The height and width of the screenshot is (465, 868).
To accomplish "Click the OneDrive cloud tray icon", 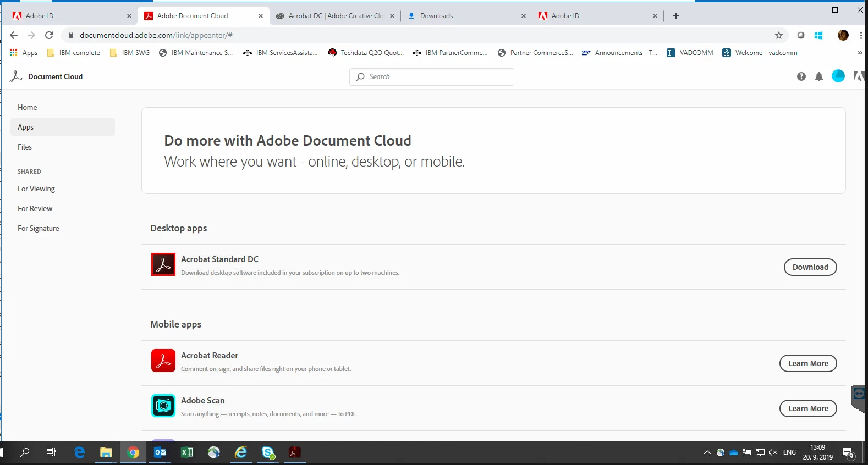I will click(734, 452).
